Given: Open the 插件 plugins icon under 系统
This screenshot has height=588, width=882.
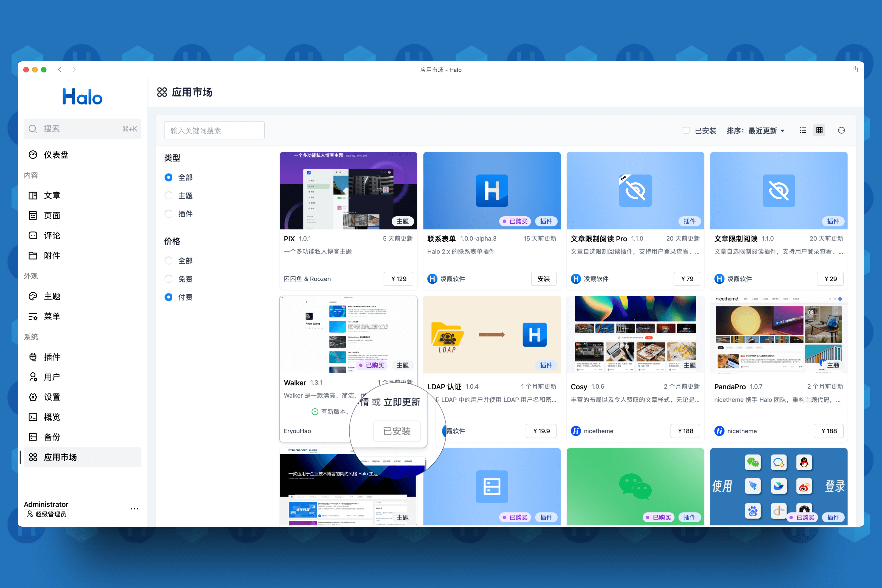Looking at the screenshot, I should coord(33,357).
